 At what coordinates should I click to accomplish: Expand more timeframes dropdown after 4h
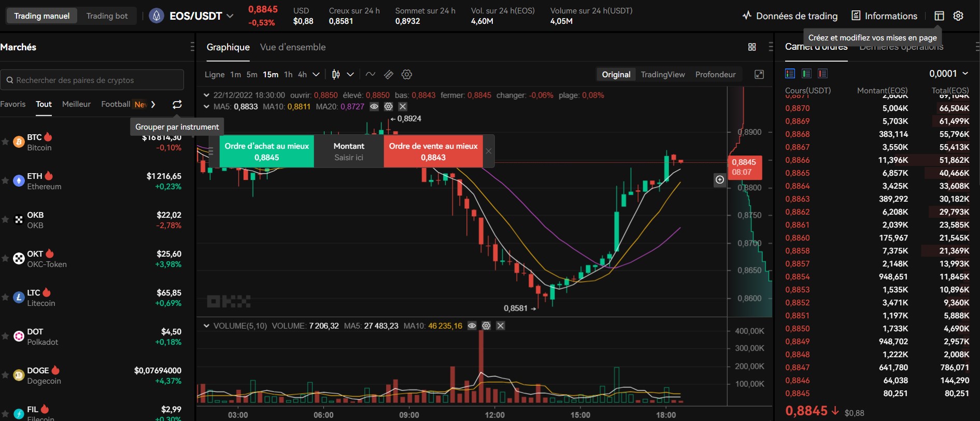point(316,75)
